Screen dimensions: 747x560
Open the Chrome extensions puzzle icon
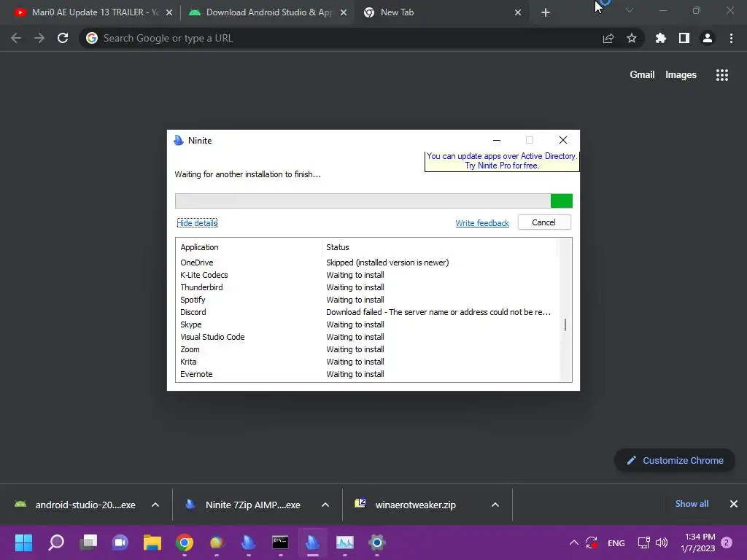pos(661,38)
